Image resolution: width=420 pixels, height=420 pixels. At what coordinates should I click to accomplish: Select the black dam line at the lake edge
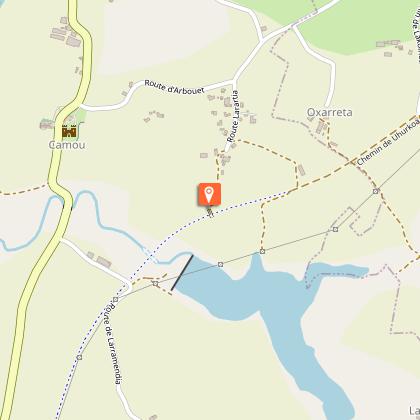click(182, 272)
